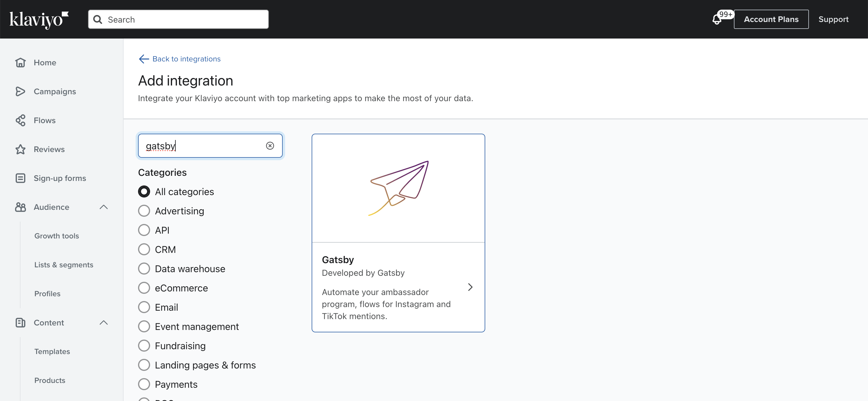Click the Gatsby card description text
The height and width of the screenshot is (401, 868).
point(386,304)
